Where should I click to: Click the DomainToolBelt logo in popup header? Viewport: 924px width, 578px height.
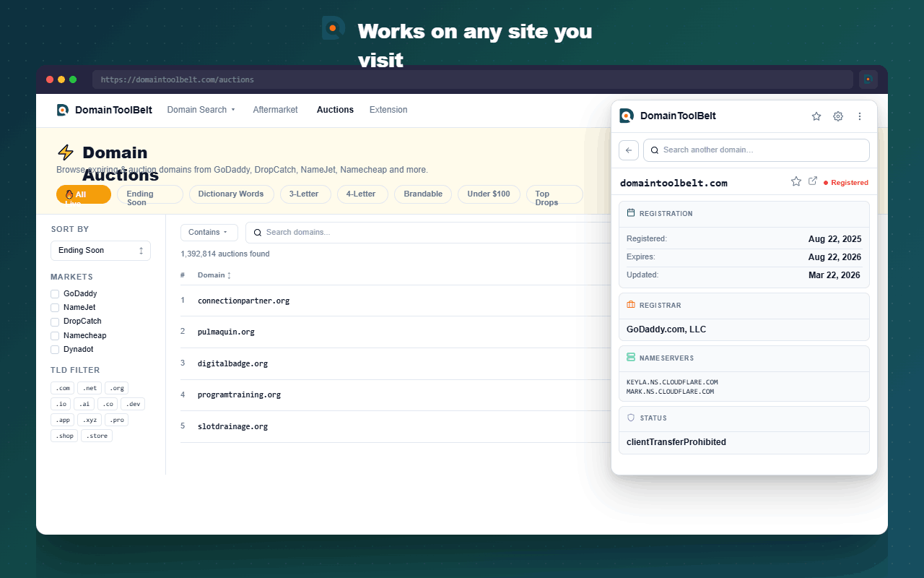tap(627, 116)
